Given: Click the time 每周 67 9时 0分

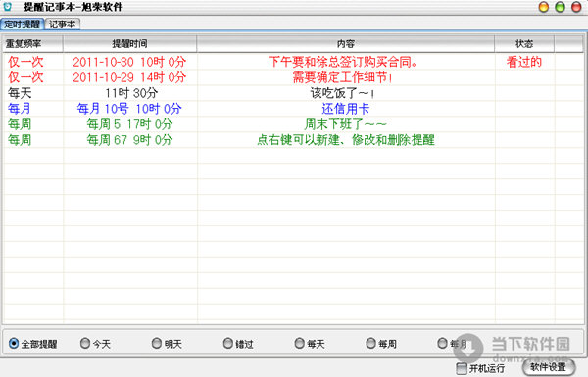Looking at the screenshot, I should [x=129, y=140].
